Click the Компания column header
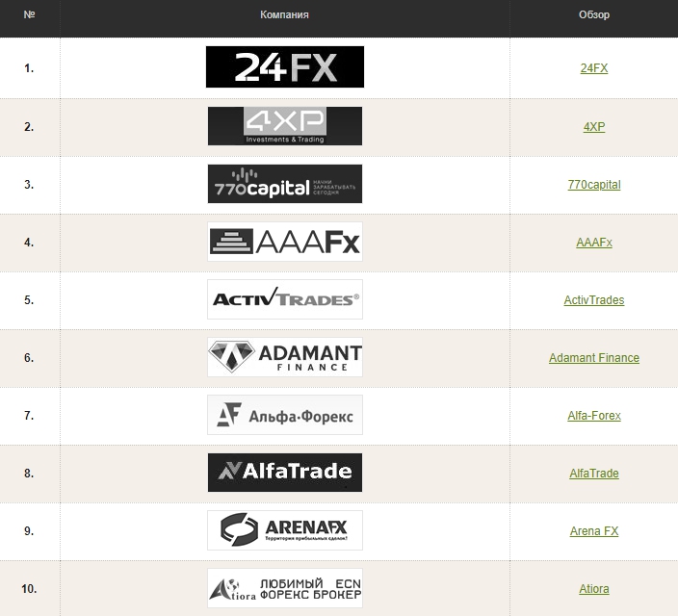Image resolution: width=678 pixels, height=616 pixels. coord(285,15)
